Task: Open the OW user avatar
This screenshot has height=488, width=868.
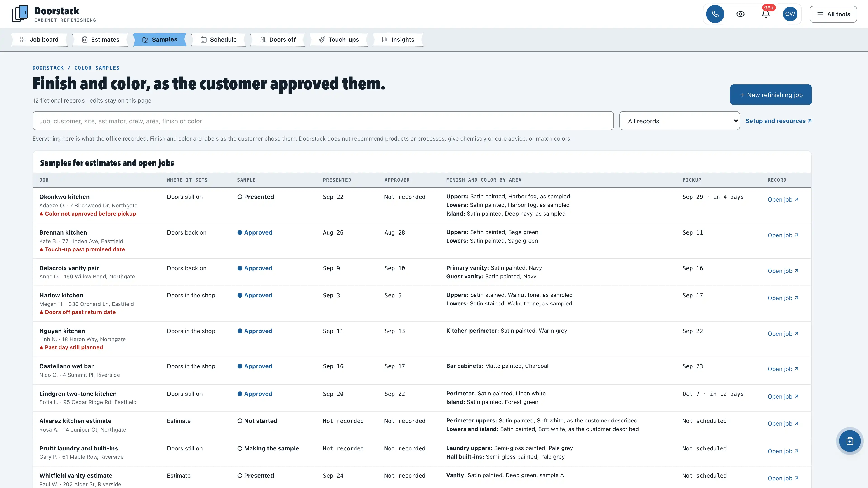Action: 790,14
